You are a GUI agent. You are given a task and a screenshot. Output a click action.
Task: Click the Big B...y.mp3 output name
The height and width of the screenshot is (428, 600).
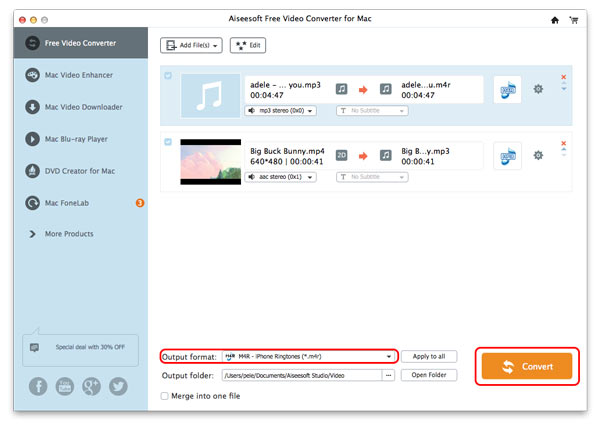click(x=425, y=151)
